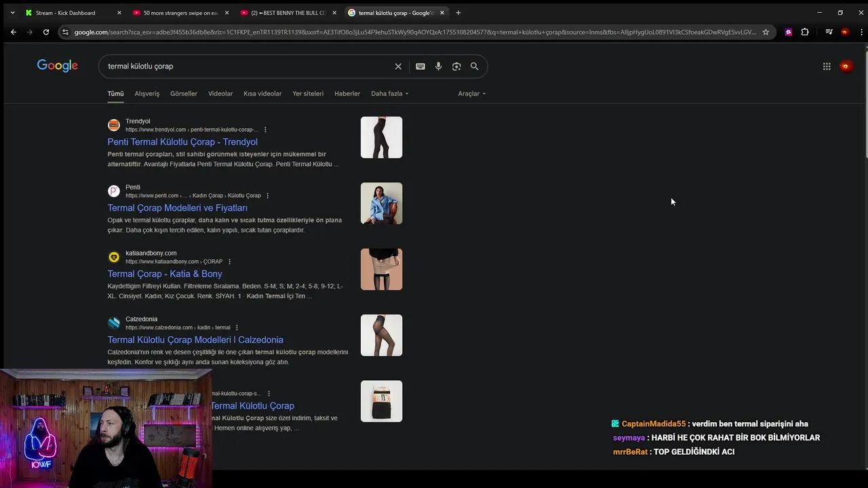The height and width of the screenshot is (488, 868).
Task: Click the Google logo
Action: [58, 66]
